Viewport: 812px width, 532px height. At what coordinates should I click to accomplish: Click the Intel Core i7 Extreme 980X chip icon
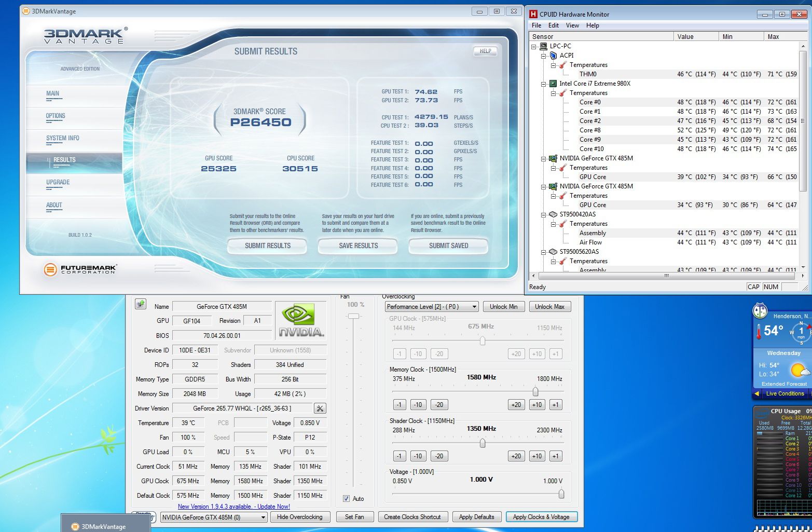pyautogui.click(x=553, y=84)
